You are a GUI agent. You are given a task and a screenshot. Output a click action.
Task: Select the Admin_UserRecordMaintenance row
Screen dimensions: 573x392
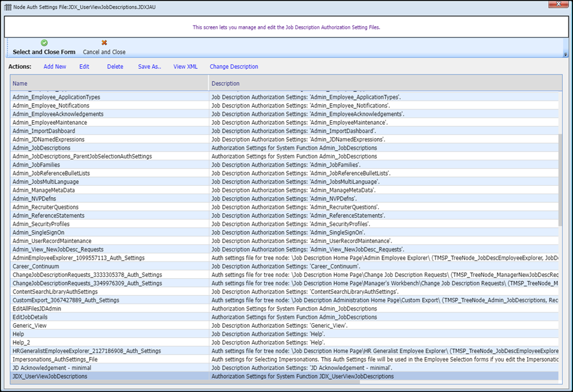285,241
